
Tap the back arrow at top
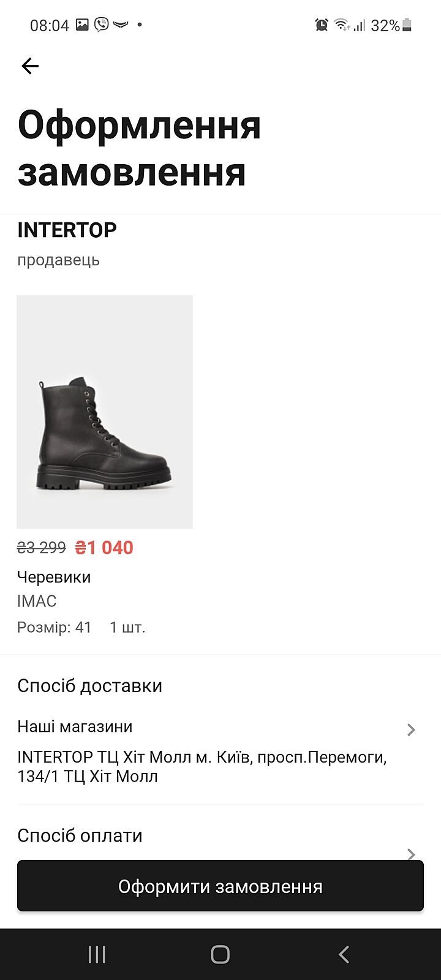(x=30, y=66)
